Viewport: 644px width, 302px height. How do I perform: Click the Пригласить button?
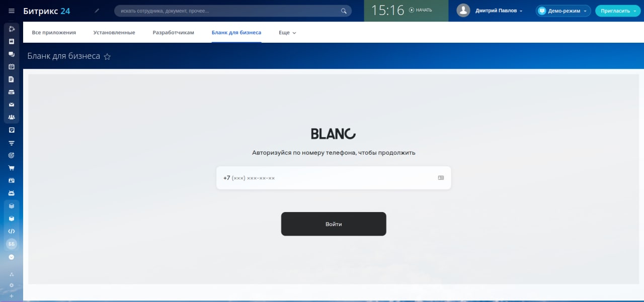click(618, 11)
